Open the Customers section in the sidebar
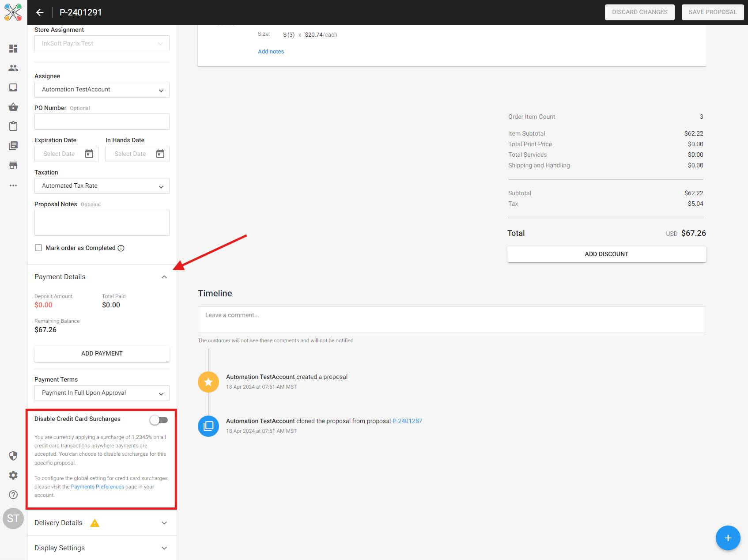The width and height of the screenshot is (748, 560). point(13,68)
